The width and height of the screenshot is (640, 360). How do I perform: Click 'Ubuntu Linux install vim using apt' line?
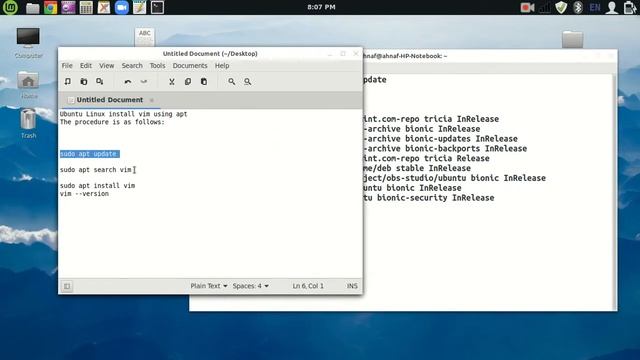click(x=123, y=114)
